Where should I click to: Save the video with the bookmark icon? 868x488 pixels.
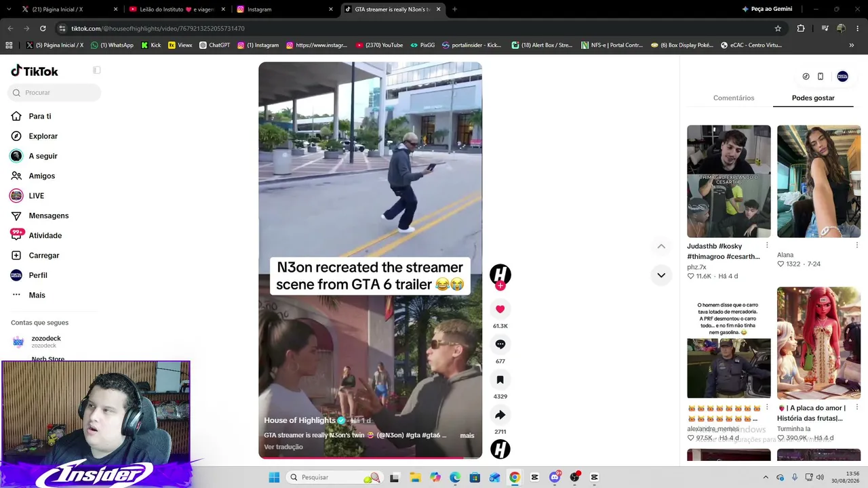[x=500, y=380]
